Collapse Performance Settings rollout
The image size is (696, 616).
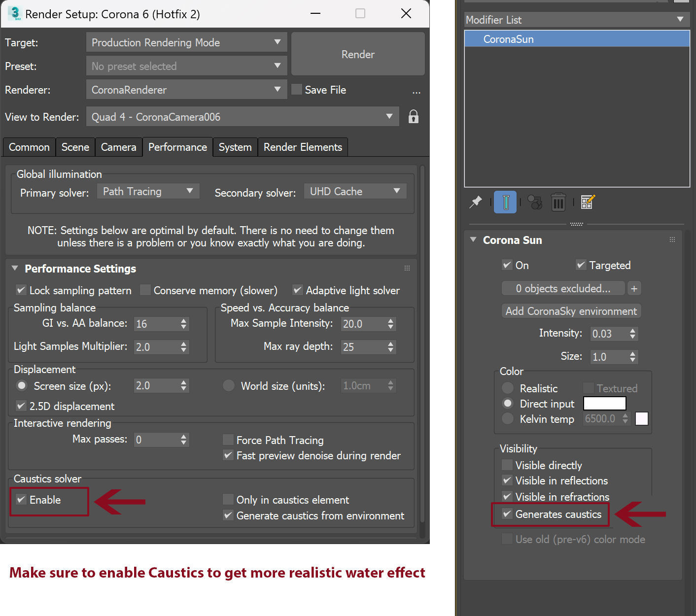(x=15, y=268)
